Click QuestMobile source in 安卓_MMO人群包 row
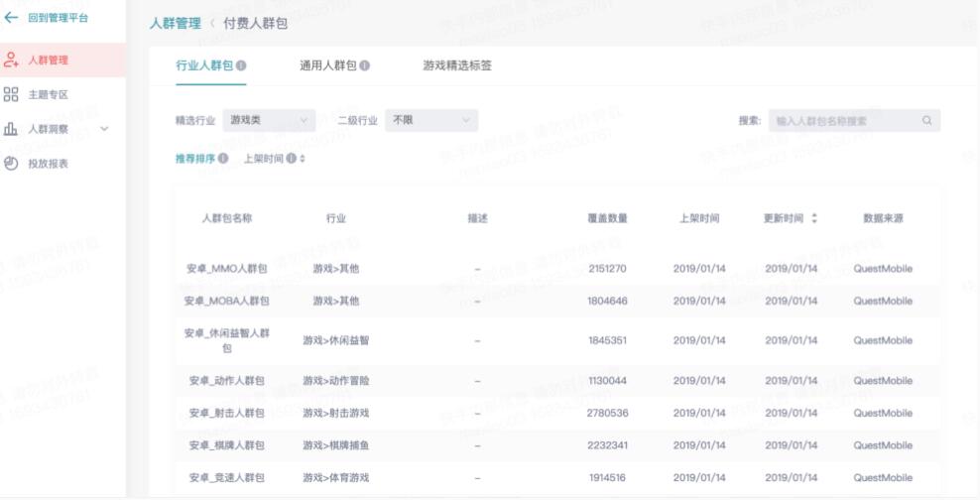 883,269
